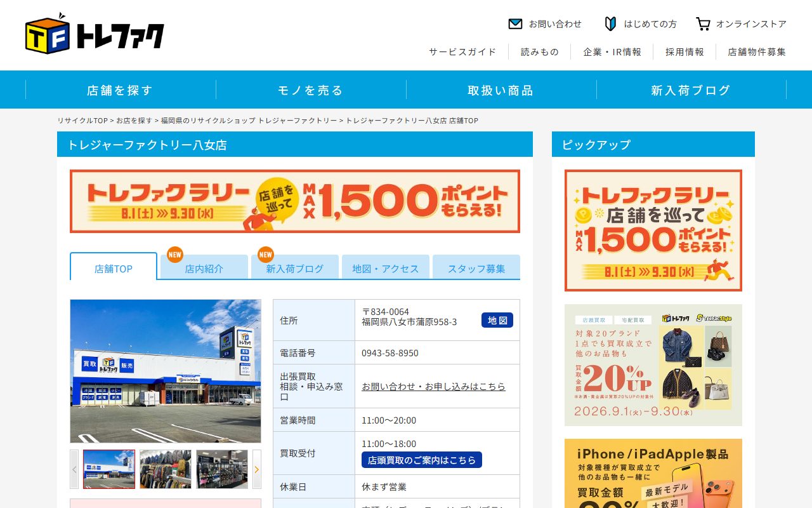Viewport: 812px width, 508px height.
Task: Open 企業・IR情報 link
Action: click(x=612, y=52)
